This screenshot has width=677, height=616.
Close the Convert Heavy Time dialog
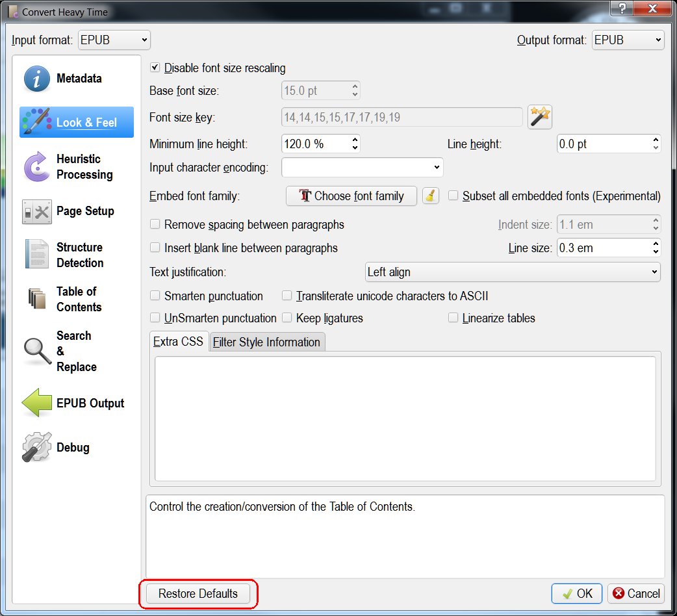[653, 8]
